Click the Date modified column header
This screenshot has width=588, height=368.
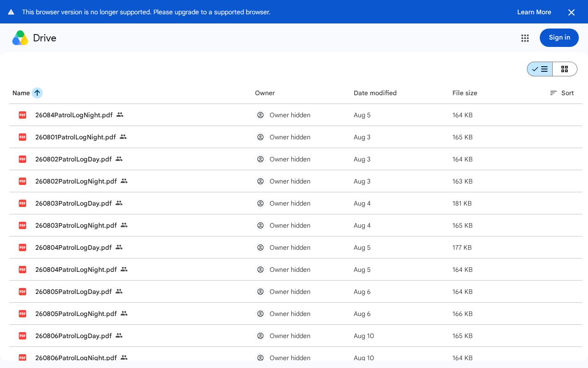point(375,93)
